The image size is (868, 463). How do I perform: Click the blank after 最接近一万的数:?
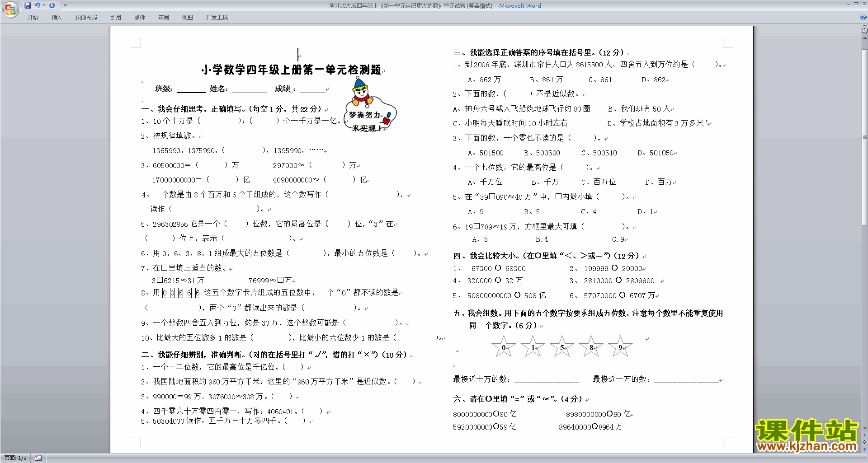[x=686, y=380]
